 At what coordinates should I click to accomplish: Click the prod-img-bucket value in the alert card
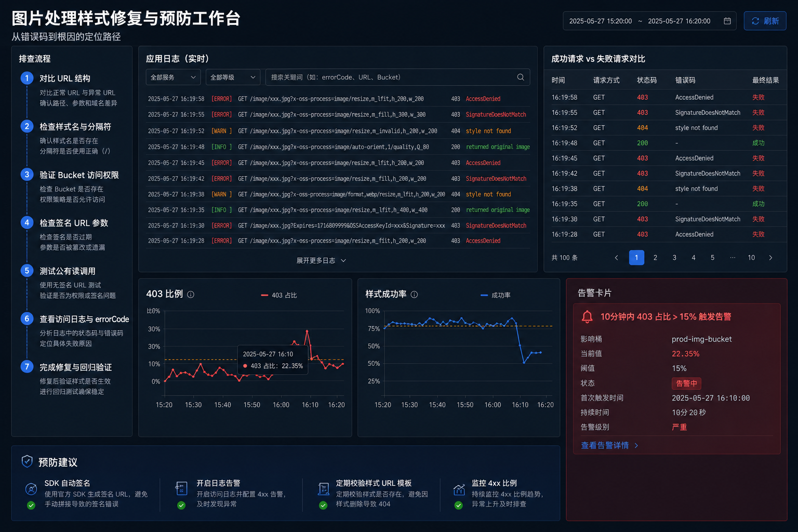[x=702, y=339]
